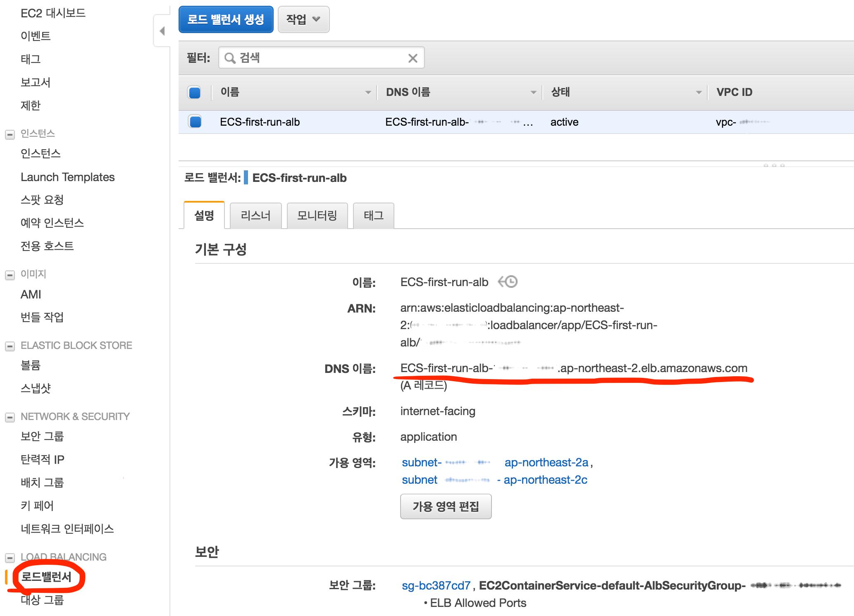Click the 로드 밸런서 생성 button
Screen dimensions: 854x616
coord(226,19)
